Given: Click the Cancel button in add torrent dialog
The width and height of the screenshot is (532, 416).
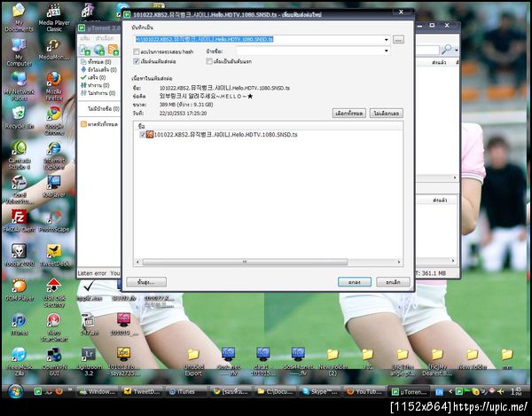Looking at the screenshot, I should pos(393,282).
